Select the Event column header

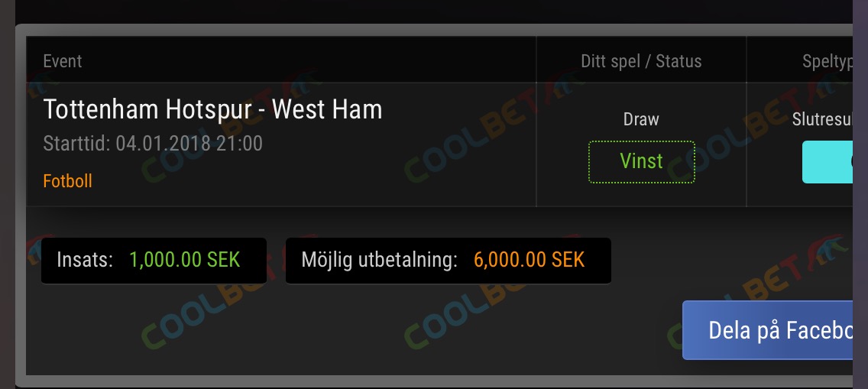pos(63,61)
